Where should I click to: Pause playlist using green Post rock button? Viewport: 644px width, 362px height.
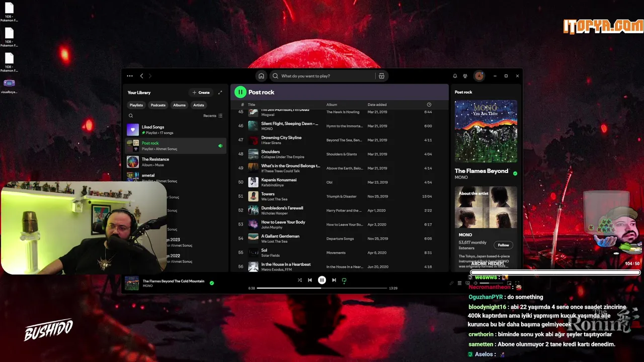coord(240,92)
